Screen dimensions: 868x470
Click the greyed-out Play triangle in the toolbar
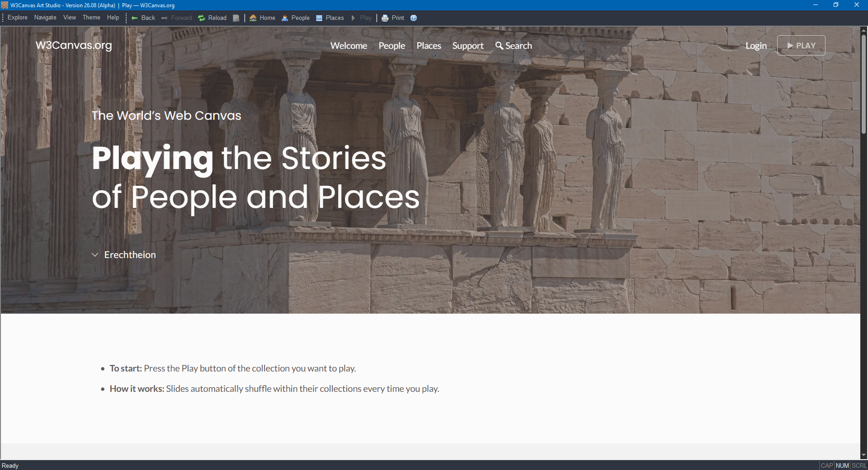(354, 18)
